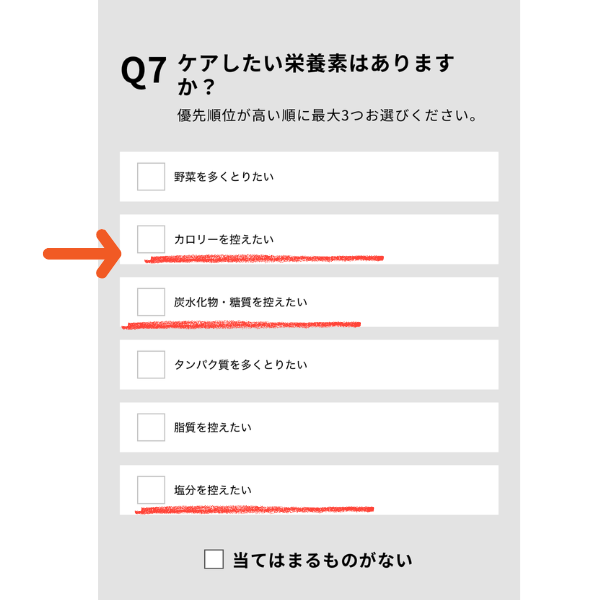
Task: Choose the 脂質を控えたい option label
Action: pos(212,427)
